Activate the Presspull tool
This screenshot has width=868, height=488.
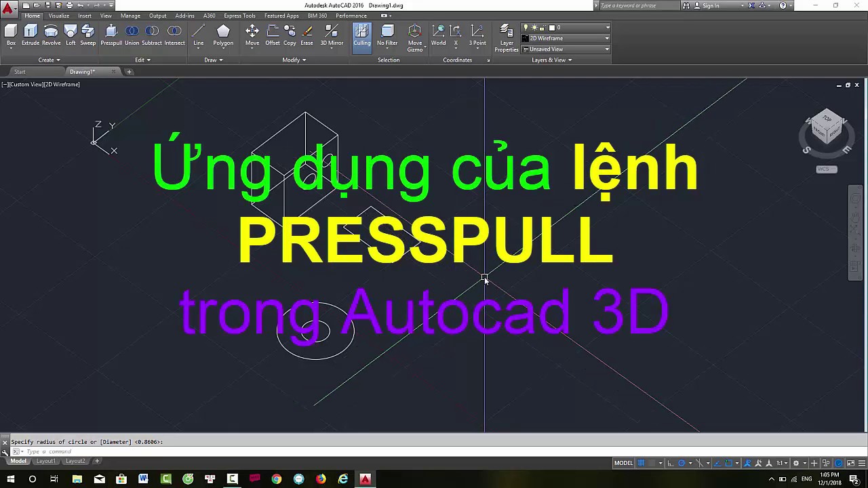tap(111, 35)
